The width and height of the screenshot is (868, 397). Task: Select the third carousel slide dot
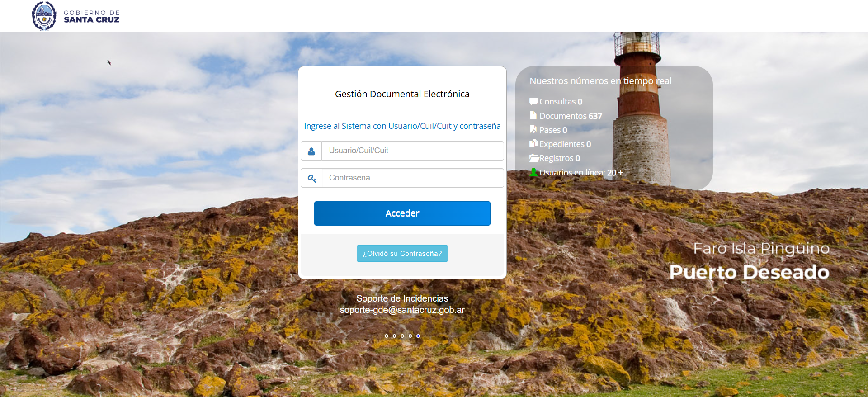coord(402,336)
